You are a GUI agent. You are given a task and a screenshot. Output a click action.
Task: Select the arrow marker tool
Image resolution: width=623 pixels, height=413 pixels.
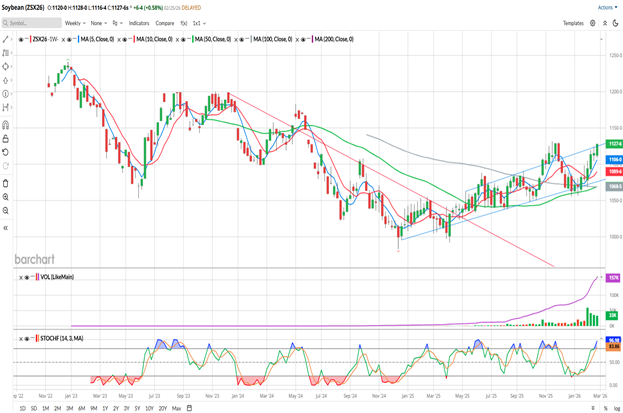[5, 80]
